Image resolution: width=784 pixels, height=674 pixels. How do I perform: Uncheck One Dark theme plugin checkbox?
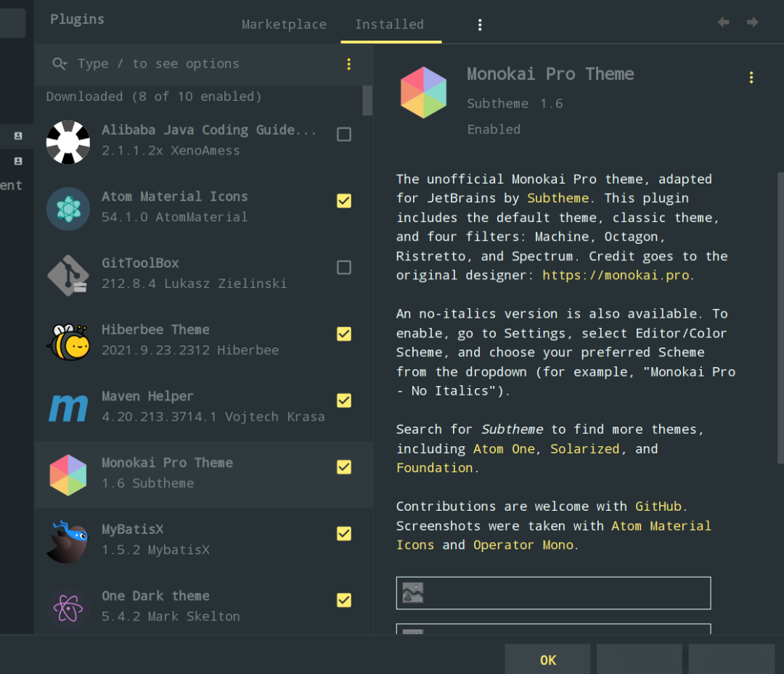[344, 600]
